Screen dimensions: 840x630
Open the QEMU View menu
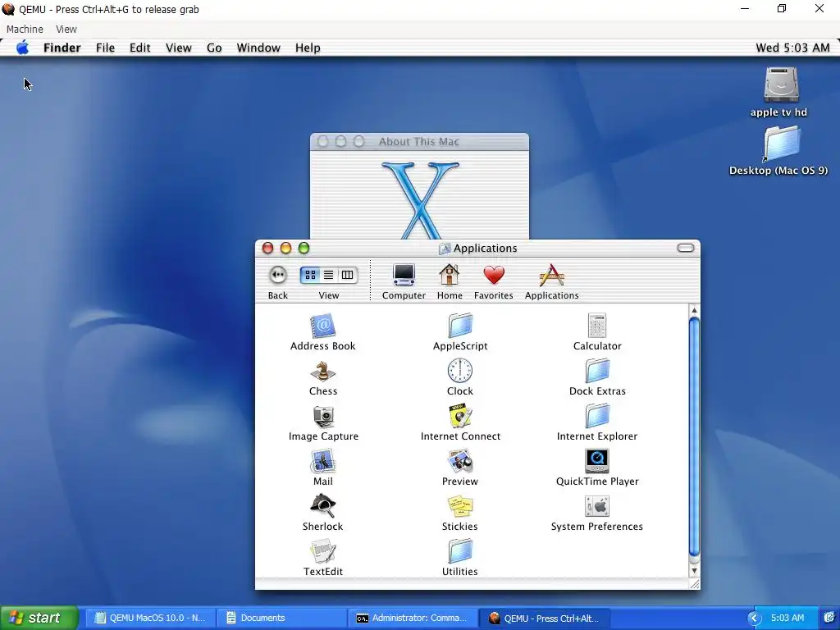coord(66,29)
